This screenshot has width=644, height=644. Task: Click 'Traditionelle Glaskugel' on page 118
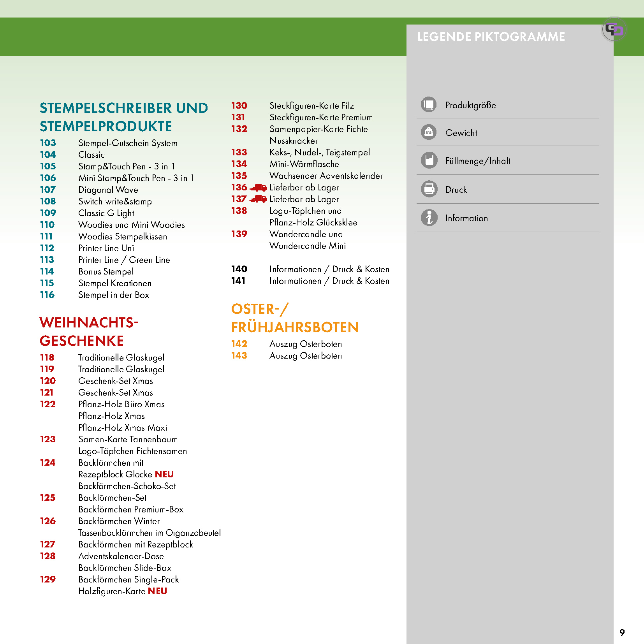point(121,358)
